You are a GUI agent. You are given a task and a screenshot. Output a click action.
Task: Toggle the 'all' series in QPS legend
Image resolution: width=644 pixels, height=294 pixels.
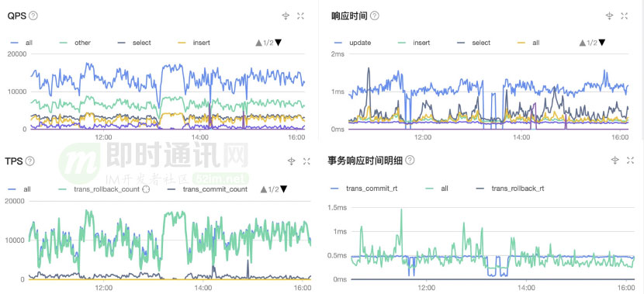tap(22, 43)
